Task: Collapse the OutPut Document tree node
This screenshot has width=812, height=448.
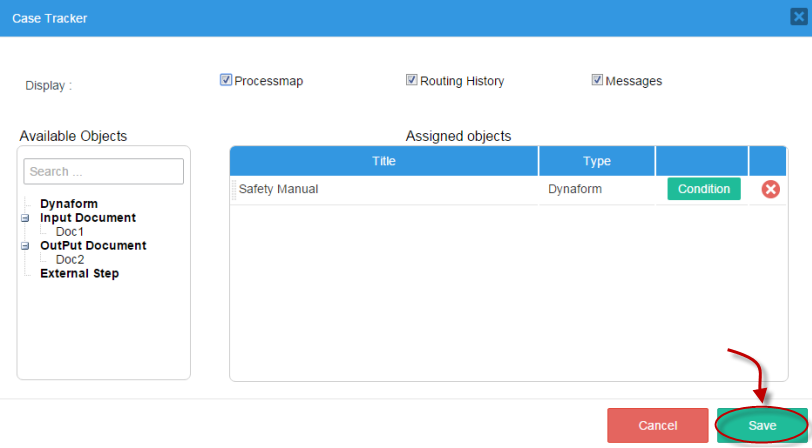Action: point(25,246)
